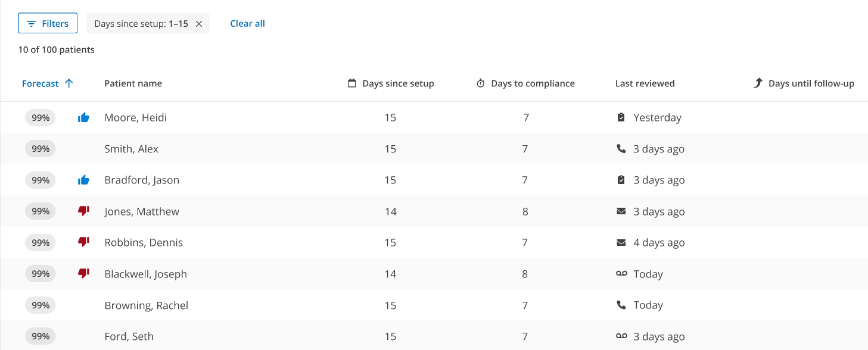Click thumbs down icon for Matthew Jones
868x350 pixels.
[83, 211]
